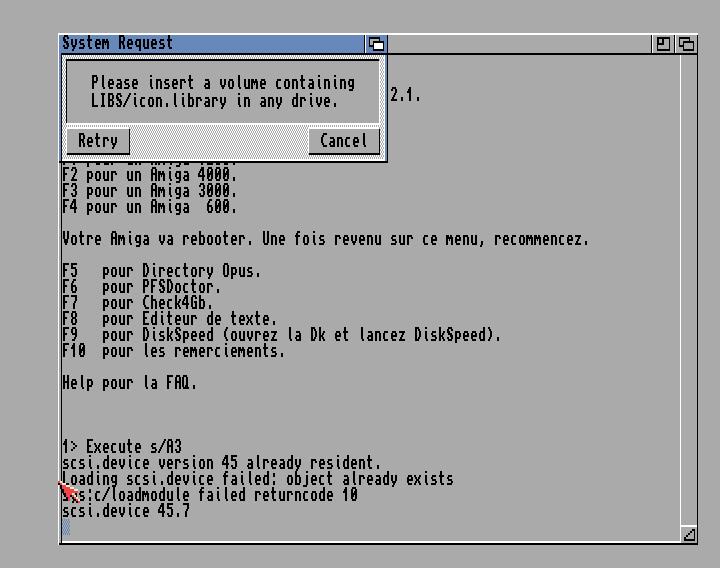Click 'Loading scsi.device failed: object already exists'

[x=258, y=479]
